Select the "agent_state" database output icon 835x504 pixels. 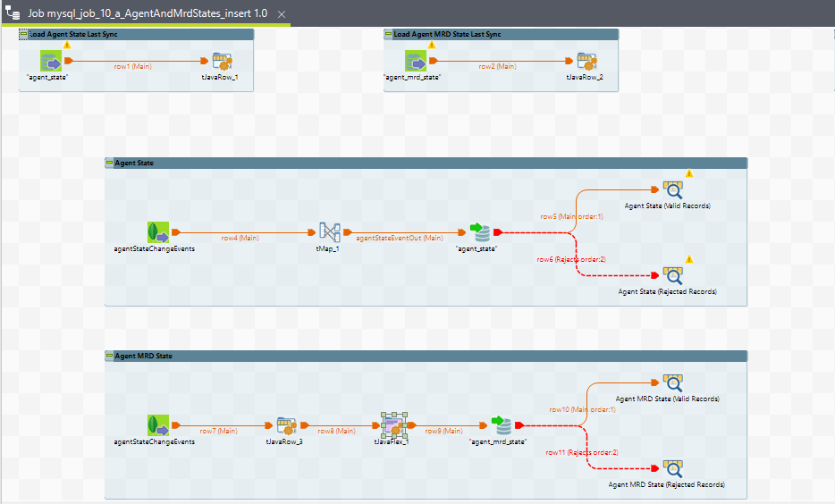[481, 232]
